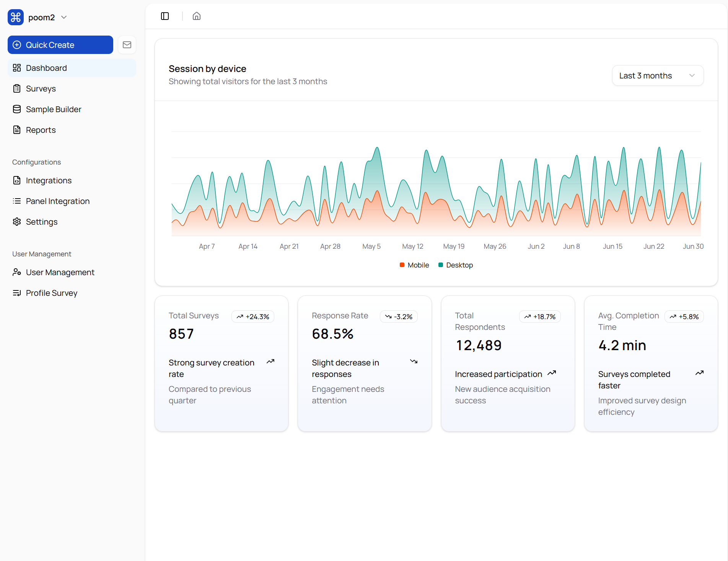Toggle the Desktop series in the legend
This screenshot has width=728, height=561.
456,265
